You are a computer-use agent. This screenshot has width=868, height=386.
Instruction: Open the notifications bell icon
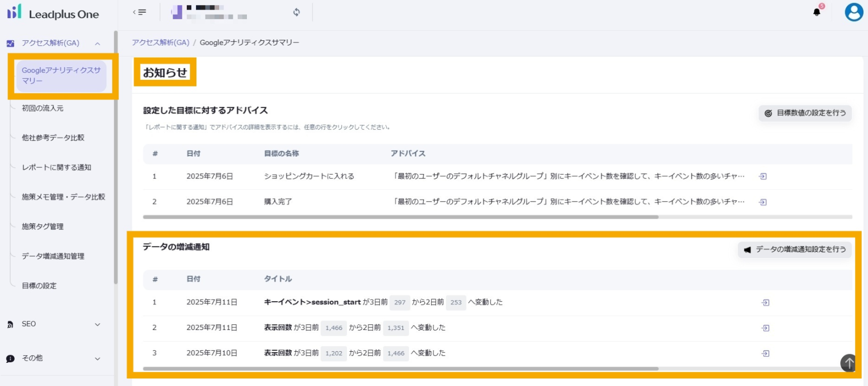(x=816, y=12)
